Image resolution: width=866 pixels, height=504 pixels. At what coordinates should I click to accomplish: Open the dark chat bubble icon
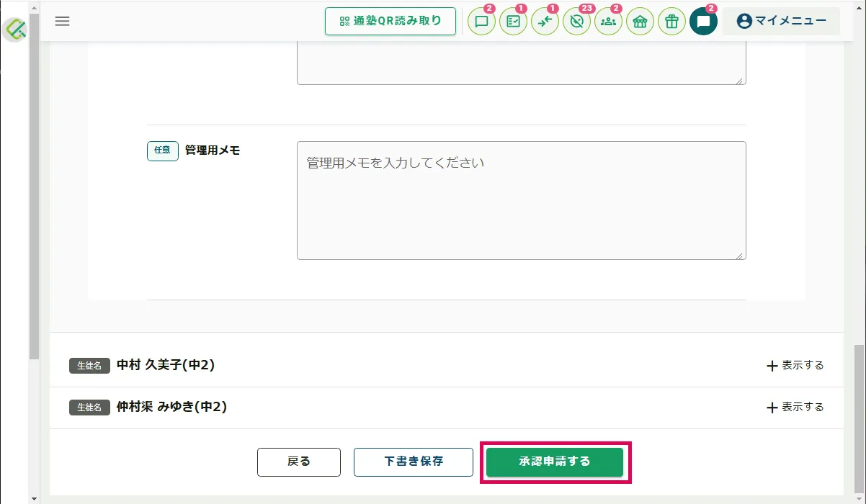(703, 22)
